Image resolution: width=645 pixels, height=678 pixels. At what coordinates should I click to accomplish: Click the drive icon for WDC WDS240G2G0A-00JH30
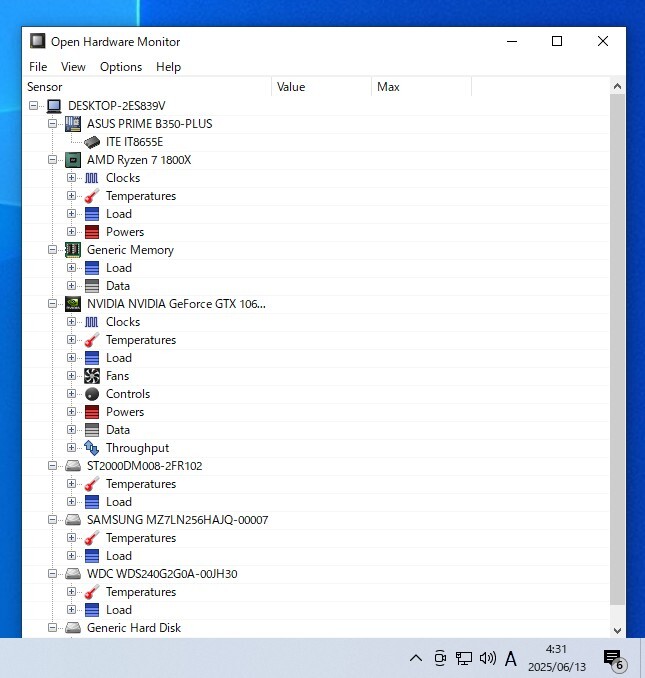pyautogui.click(x=73, y=574)
